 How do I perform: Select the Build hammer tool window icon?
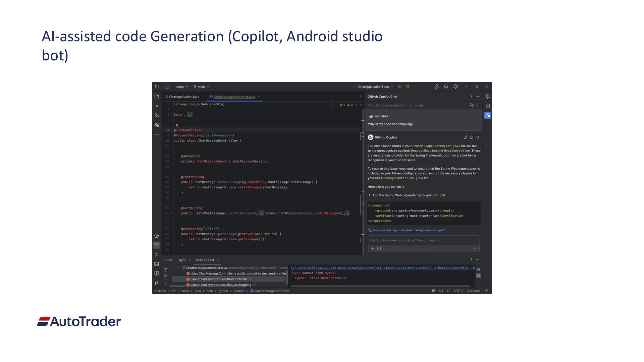point(157,245)
